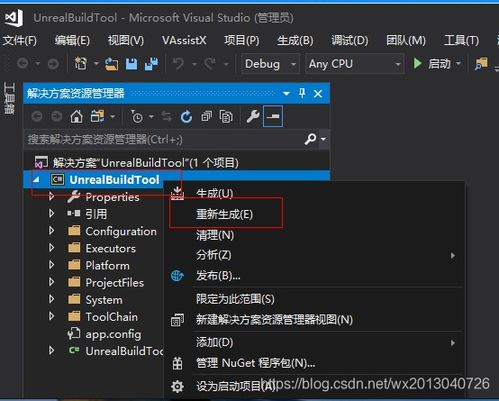499x401 pixels.
Task: Open the Any CPU platform dropdown
Action: (x=354, y=64)
